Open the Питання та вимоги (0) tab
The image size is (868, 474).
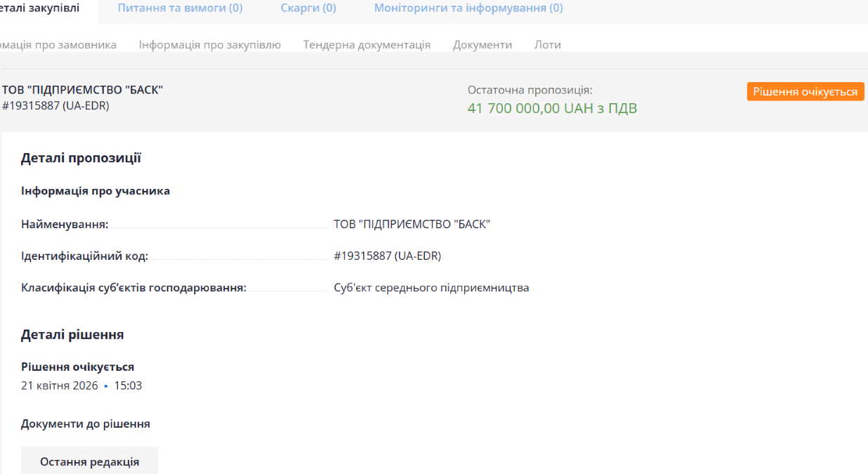[x=180, y=8]
